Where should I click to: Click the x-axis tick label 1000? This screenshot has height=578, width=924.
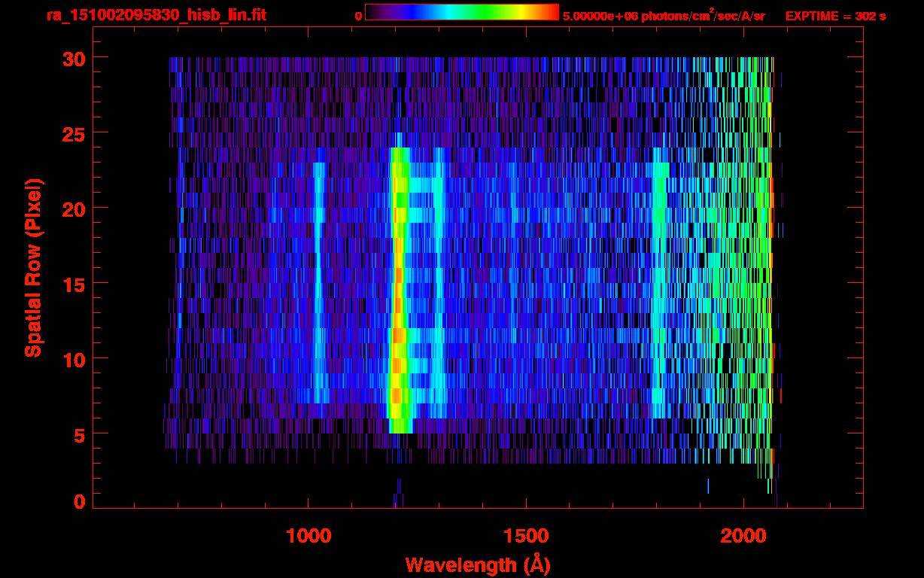[x=309, y=536]
